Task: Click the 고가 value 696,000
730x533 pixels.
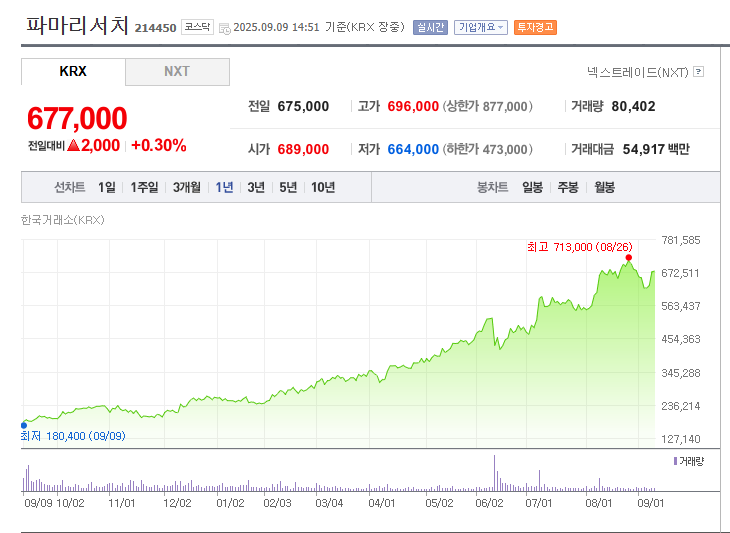Action: tap(413, 106)
